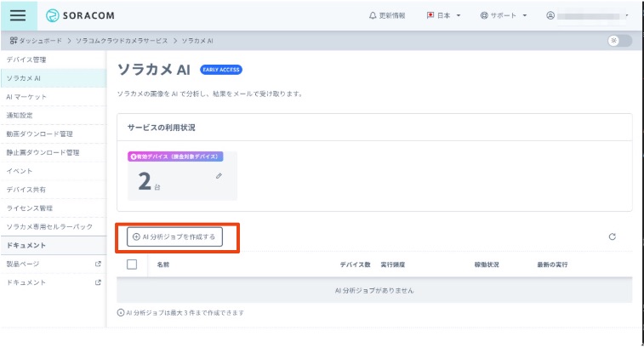This screenshot has height=347, width=644.
Task: Click the サービスの利用状況 heading
Action: pos(161,128)
